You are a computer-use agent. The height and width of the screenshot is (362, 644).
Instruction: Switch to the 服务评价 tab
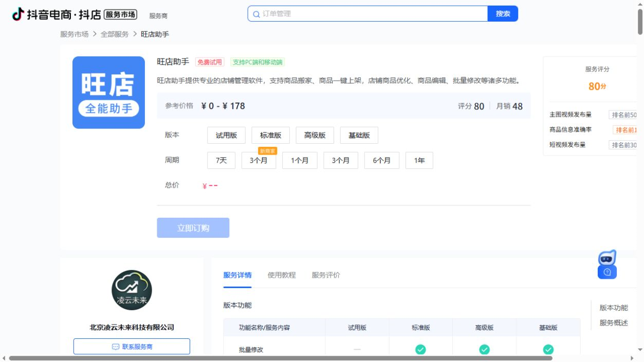click(326, 275)
